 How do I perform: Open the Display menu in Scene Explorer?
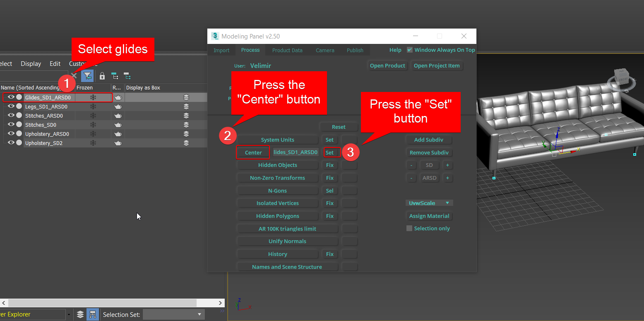(31, 64)
